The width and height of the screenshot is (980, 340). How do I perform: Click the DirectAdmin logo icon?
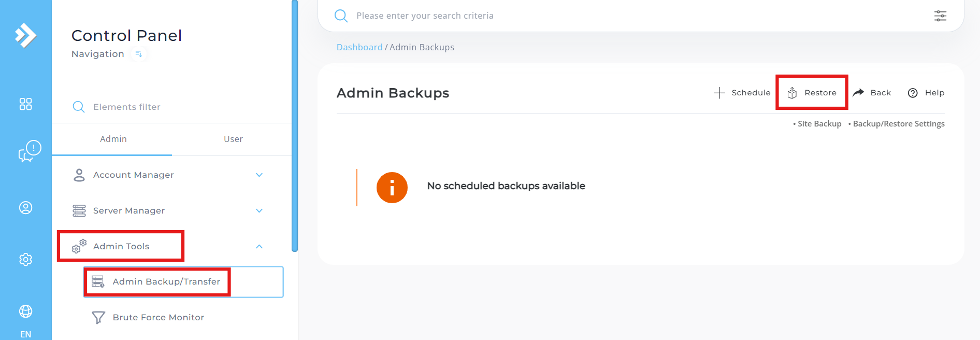coord(25,35)
